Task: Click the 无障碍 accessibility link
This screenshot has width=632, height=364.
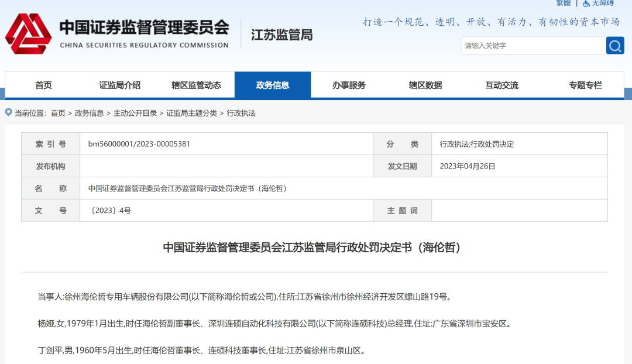Action: [603, 4]
